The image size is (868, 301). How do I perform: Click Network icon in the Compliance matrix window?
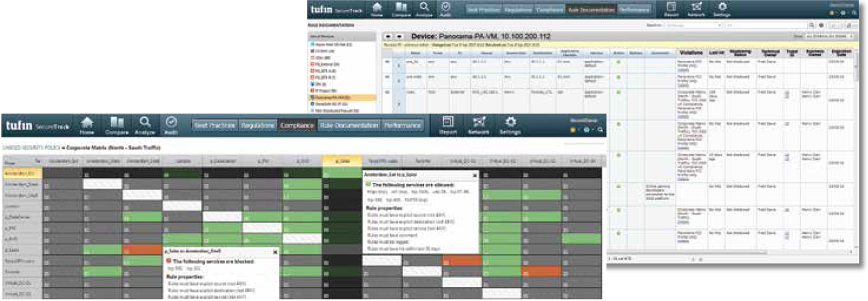pos(478,124)
